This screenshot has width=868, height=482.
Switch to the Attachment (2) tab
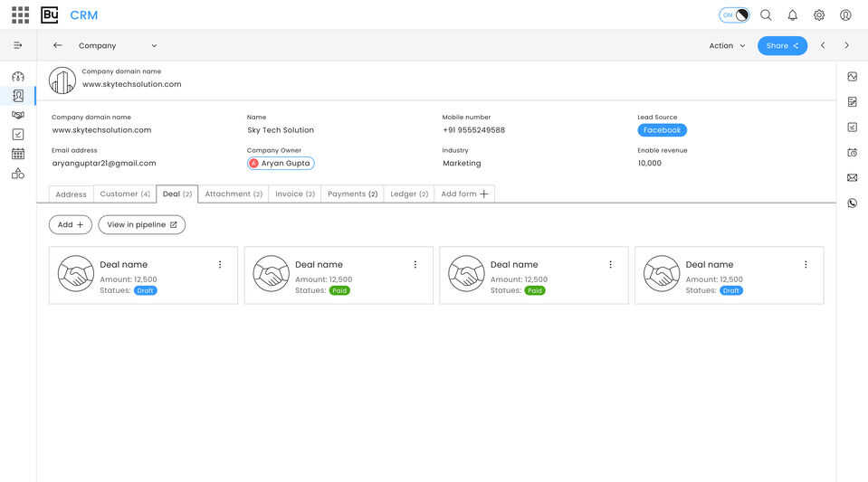click(234, 194)
